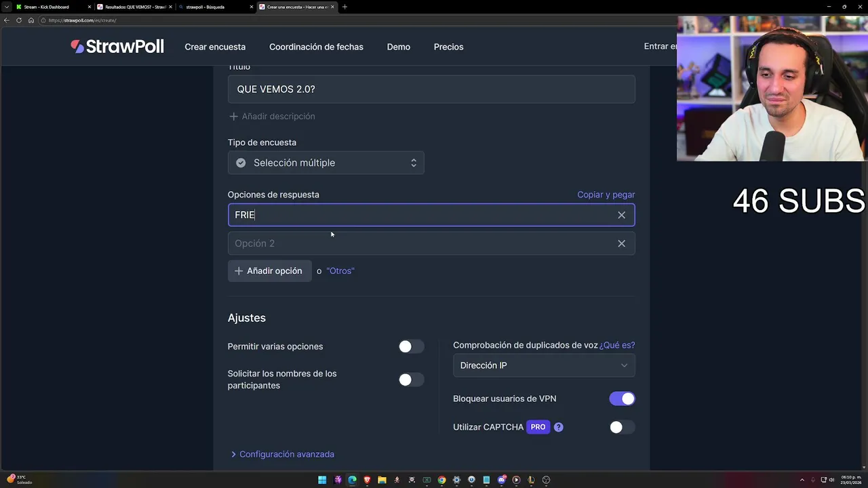
Task: Open a new browser tab with plus
Action: click(x=344, y=7)
